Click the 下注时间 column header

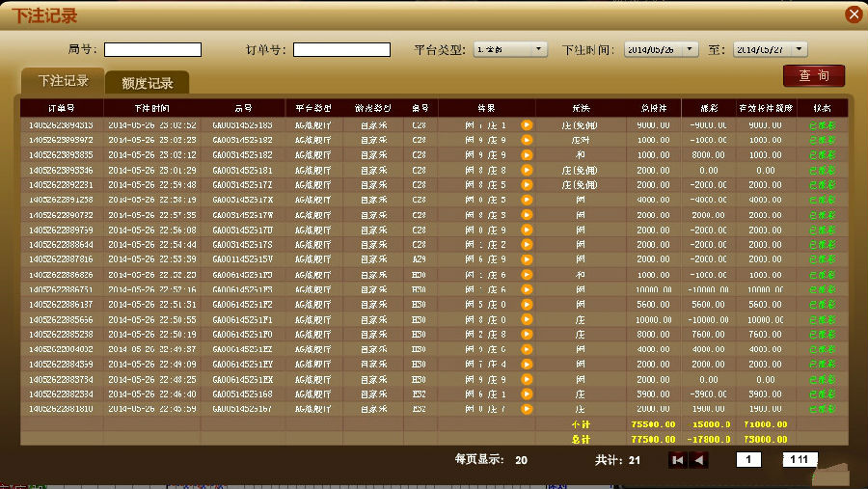[x=151, y=108]
